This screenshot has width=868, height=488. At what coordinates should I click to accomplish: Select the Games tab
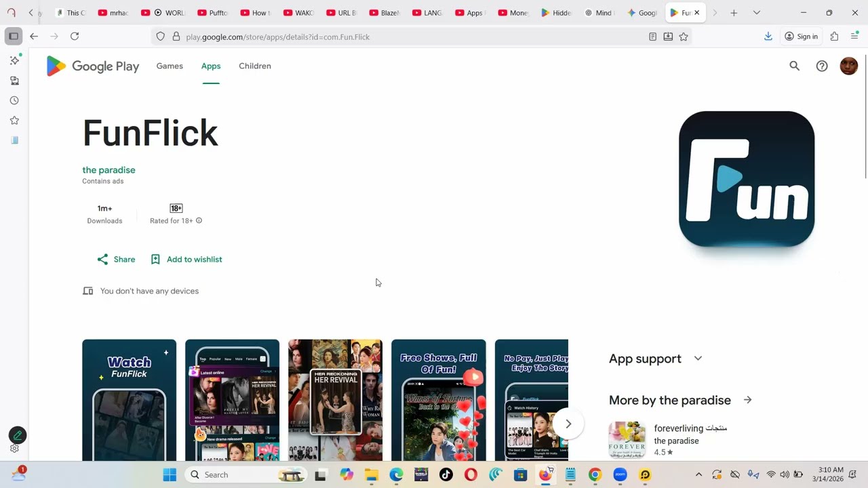click(x=170, y=66)
